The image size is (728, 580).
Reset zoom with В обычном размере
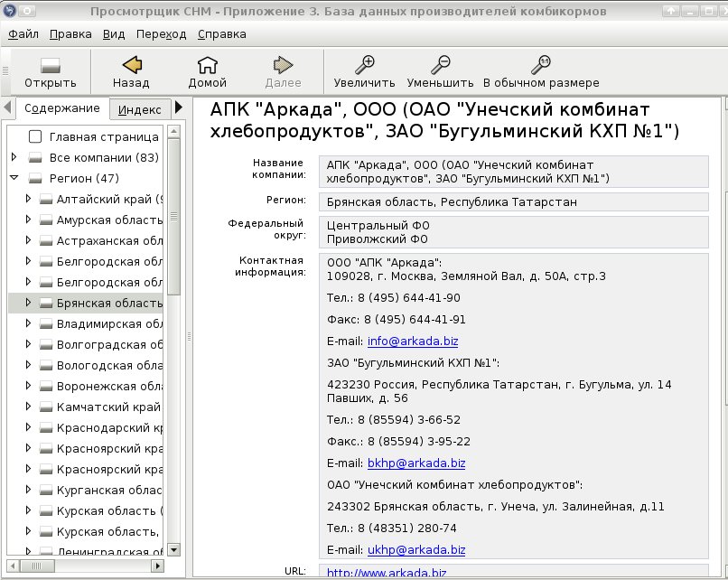tap(541, 65)
